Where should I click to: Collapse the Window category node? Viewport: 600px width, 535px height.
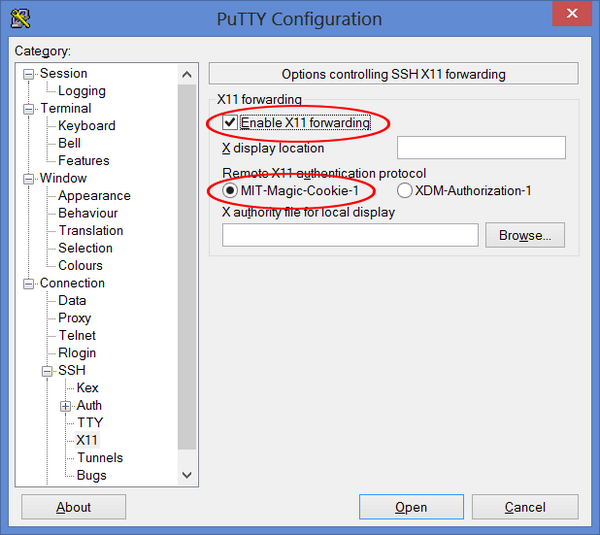29,178
